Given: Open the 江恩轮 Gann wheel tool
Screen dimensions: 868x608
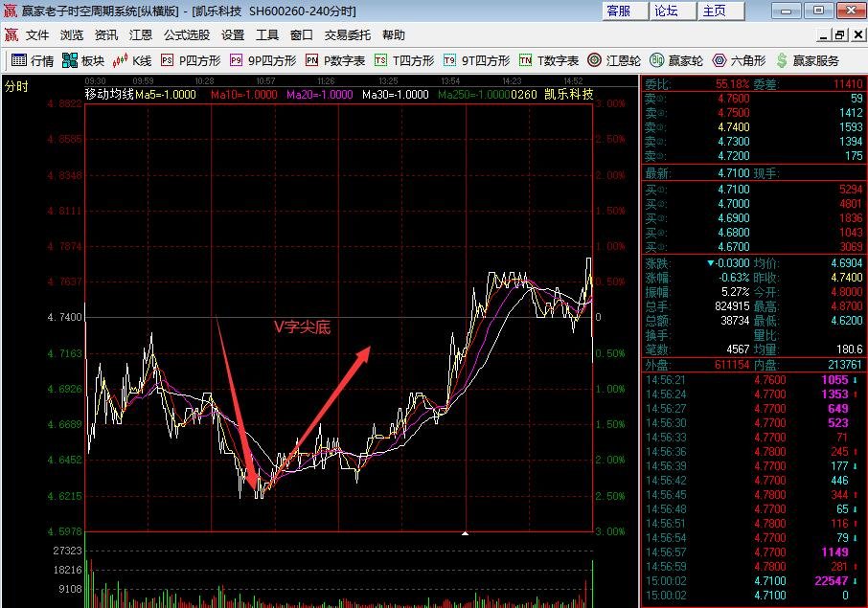Looking at the screenshot, I should pos(614,60).
